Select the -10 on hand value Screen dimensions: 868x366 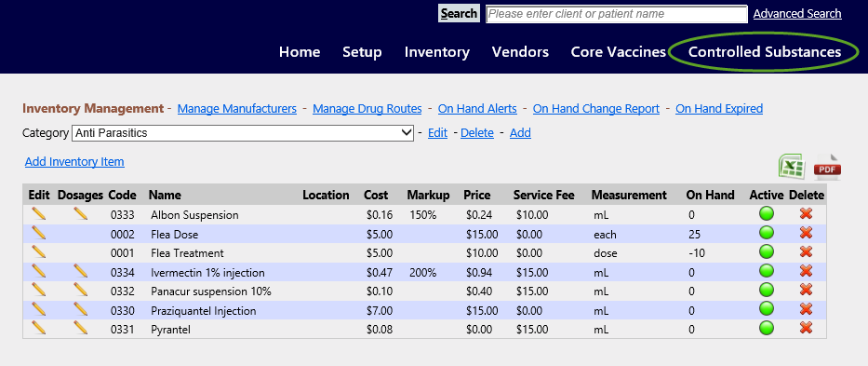[x=697, y=253]
